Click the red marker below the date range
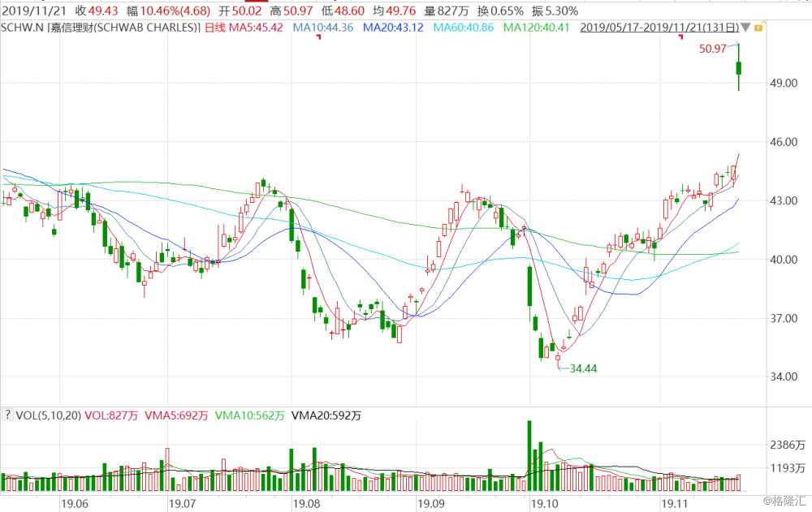 pyautogui.click(x=680, y=37)
